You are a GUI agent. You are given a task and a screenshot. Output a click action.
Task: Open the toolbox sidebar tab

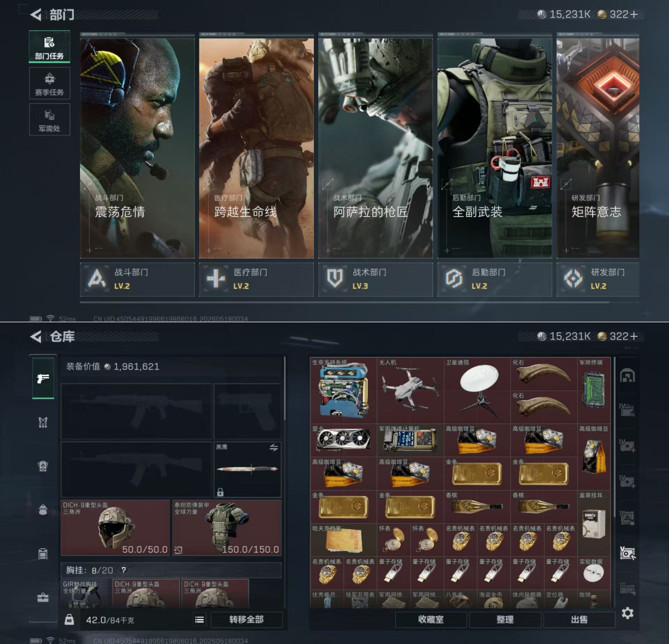(43, 598)
